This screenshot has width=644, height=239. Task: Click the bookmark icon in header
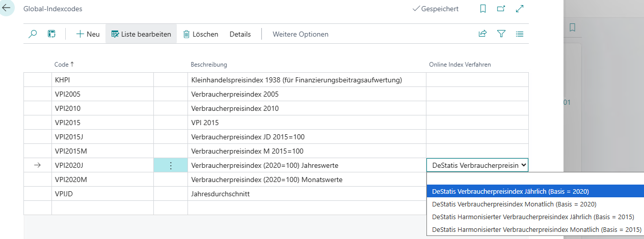(483, 9)
